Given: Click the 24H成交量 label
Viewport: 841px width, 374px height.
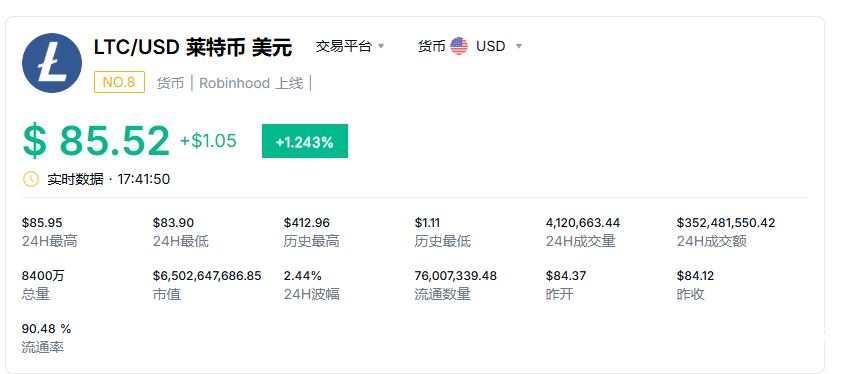Looking at the screenshot, I should click(581, 241).
